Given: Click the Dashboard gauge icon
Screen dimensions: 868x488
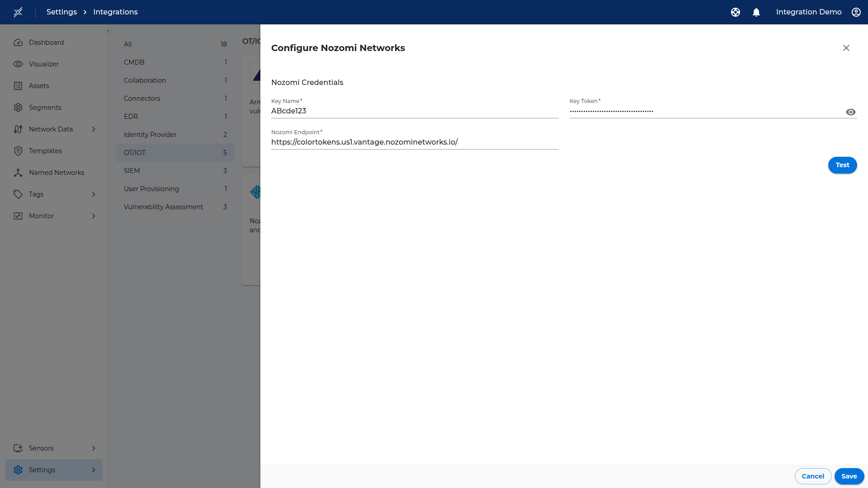Looking at the screenshot, I should 18,42.
